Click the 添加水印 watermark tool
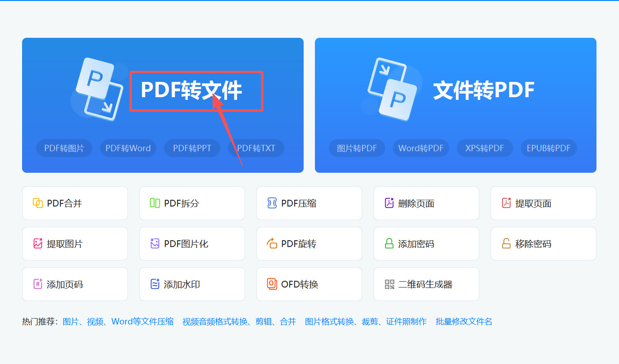Viewport: 619px width, 364px height. click(192, 284)
